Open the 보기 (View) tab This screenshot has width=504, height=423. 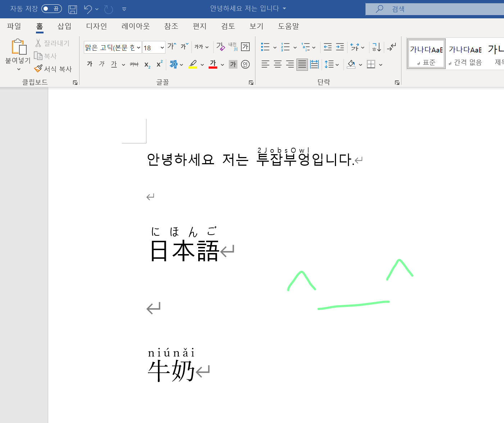click(x=256, y=26)
